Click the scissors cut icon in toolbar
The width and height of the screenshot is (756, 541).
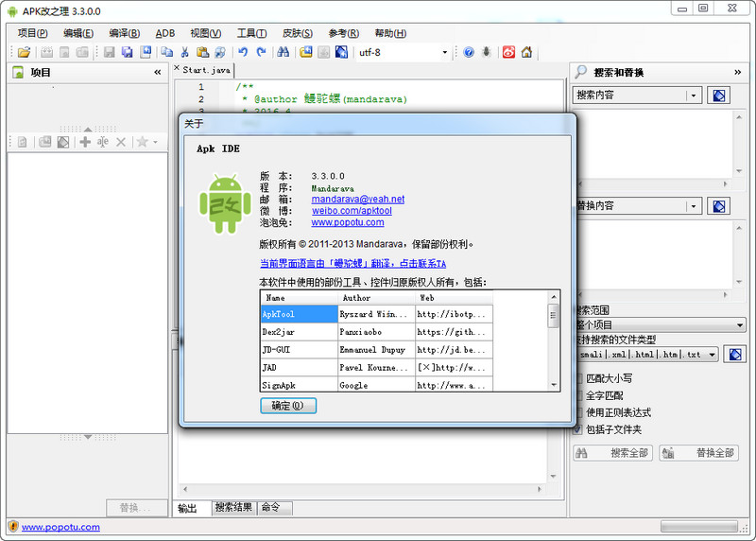(185, 52)
